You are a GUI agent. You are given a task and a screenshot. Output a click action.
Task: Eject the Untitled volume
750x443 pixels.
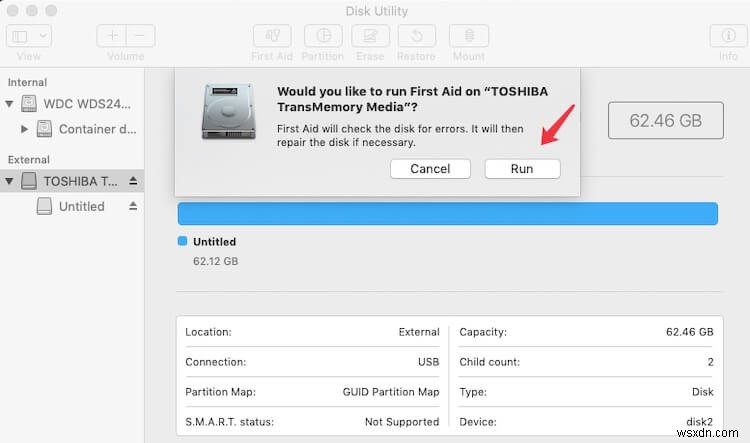[x=133, y=206]
